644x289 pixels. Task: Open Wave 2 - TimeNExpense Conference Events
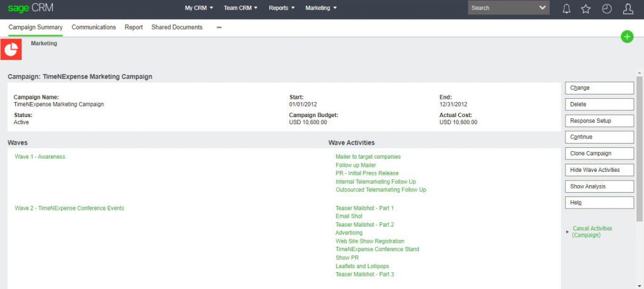69,208
